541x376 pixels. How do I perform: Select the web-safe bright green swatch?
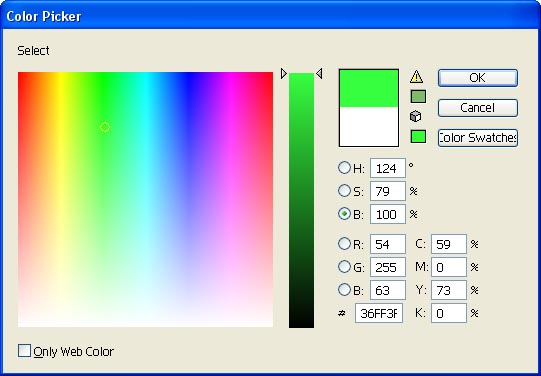[x=418, y=137]
